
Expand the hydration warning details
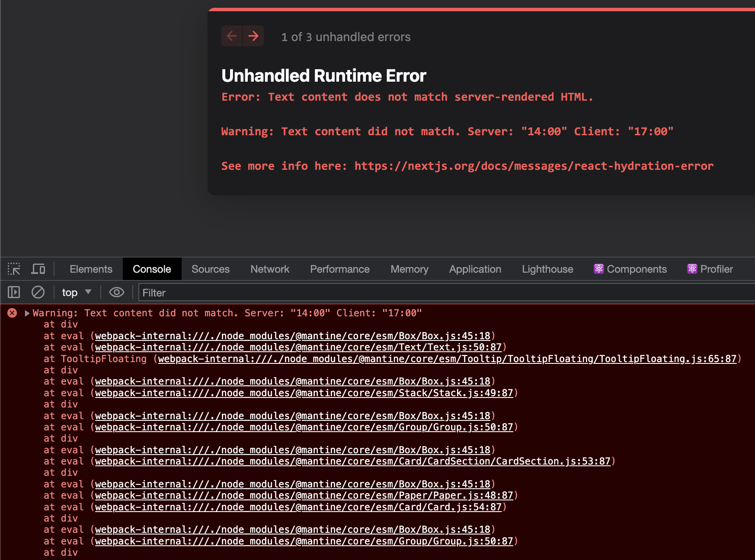(x=27, y=313)
